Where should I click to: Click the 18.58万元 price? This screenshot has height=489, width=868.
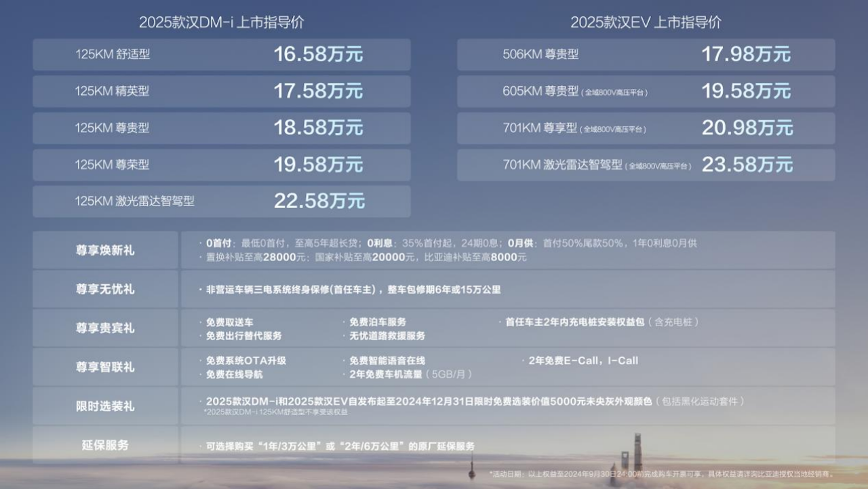pyautogui.click(x=318, y=128)
